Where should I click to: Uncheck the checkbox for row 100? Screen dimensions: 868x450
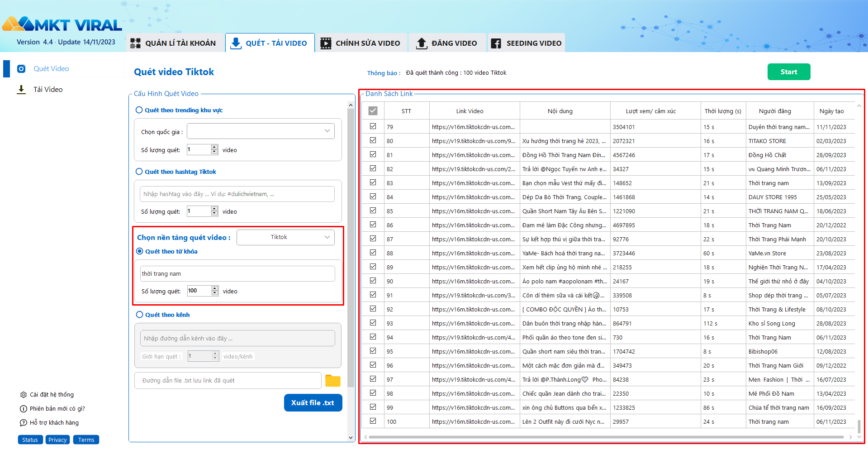[373, 421]
